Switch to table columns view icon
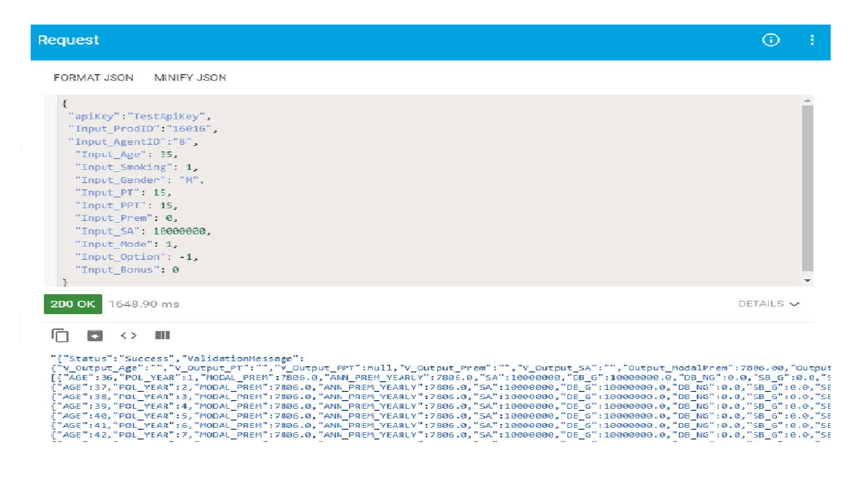The height and width of the screenshot is (484, 868). tap(162, 336)
